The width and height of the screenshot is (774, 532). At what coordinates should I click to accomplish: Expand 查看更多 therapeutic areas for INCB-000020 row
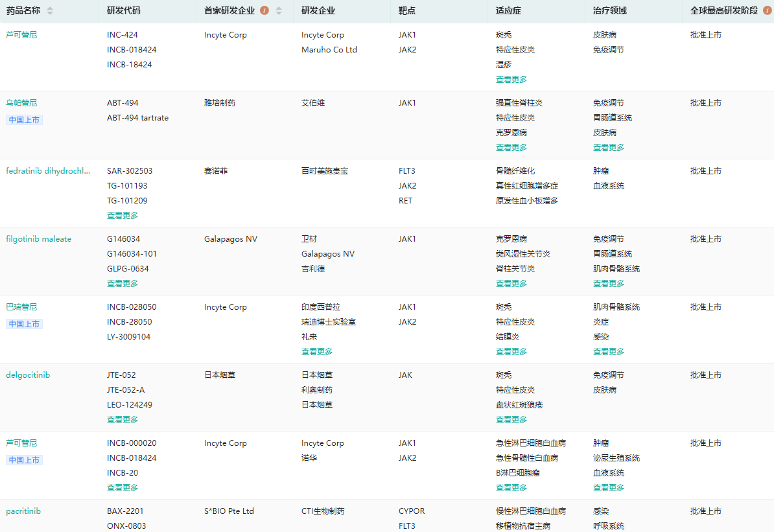pos(609,488)
